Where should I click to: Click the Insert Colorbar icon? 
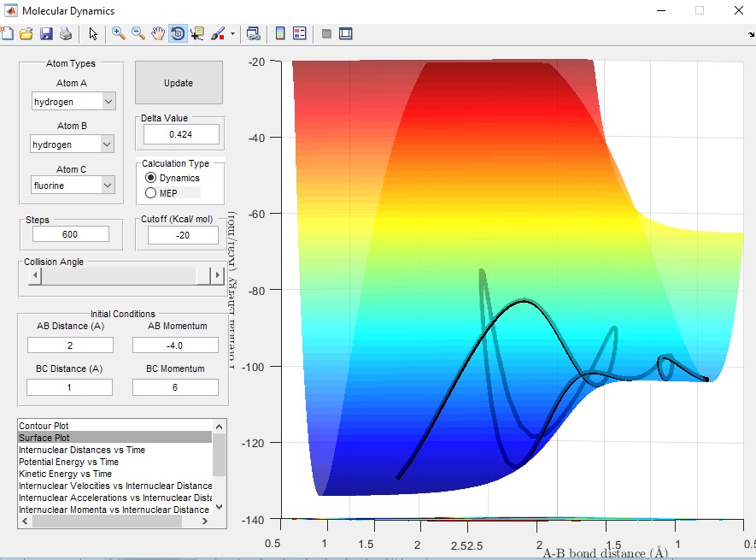(x=279, y=34)
